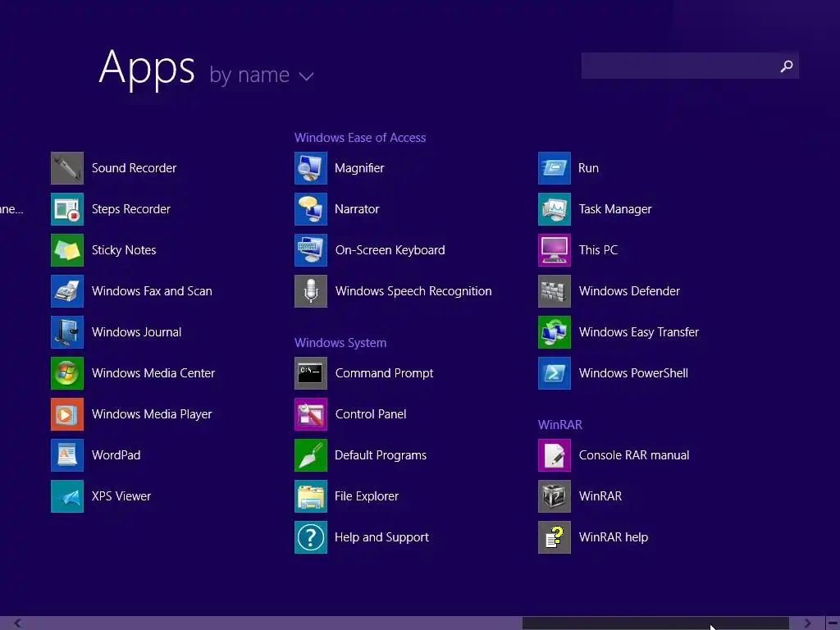Open Help and Support question mark icon
840x630 pixels.
click(x=311, y=537)
